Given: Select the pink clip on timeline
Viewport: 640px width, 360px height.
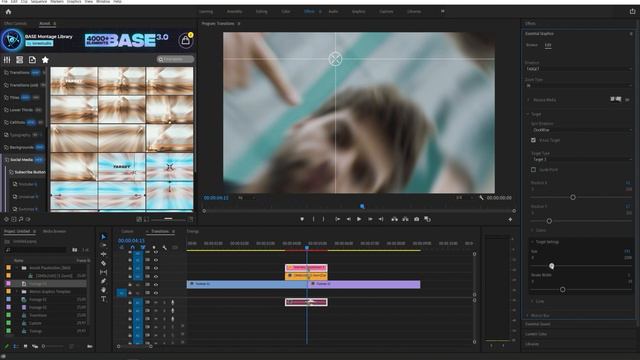Looking at the screenshot, I should pos(306,268).
